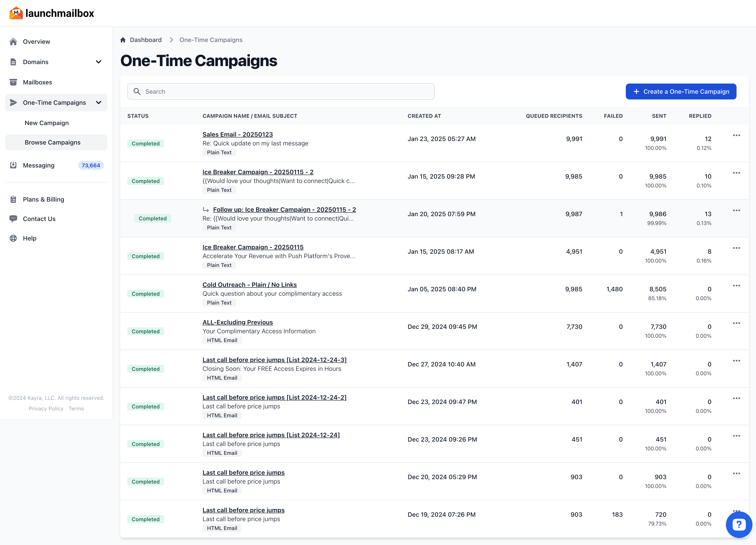Open actions menu for Sales Email campaign

[x=737, y=135]
